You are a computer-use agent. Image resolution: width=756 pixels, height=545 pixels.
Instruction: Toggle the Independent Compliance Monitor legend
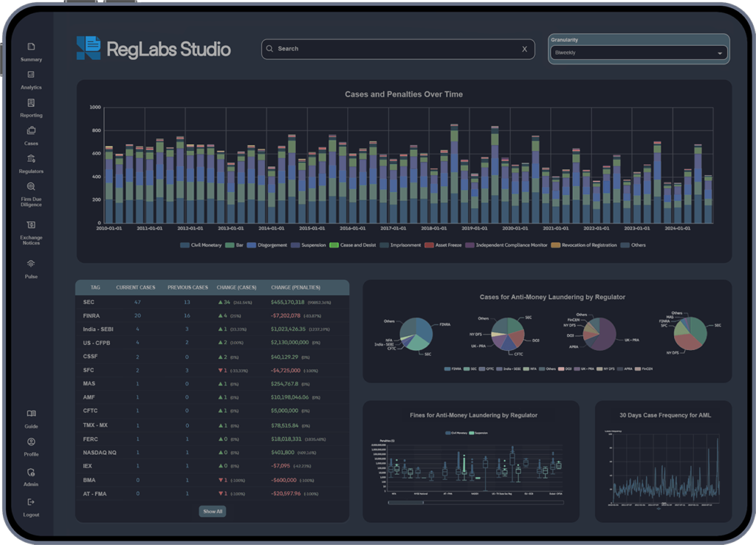point(506,245)
